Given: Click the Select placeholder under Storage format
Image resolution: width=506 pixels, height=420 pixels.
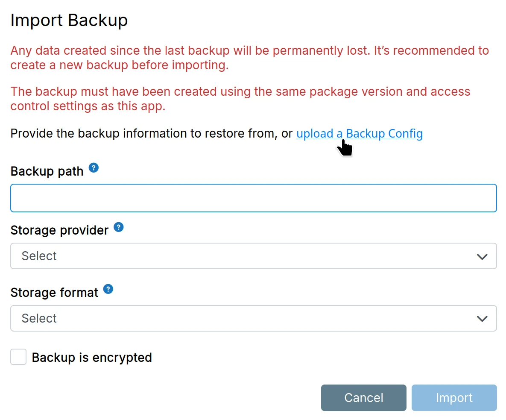Looking at the screenshot, I should [x=39, y=318].
